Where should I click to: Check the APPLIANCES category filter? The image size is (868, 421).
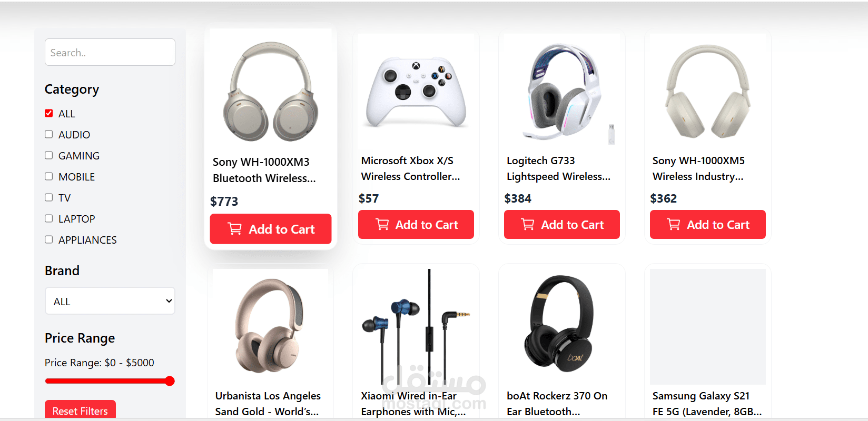tap(49, 239)
